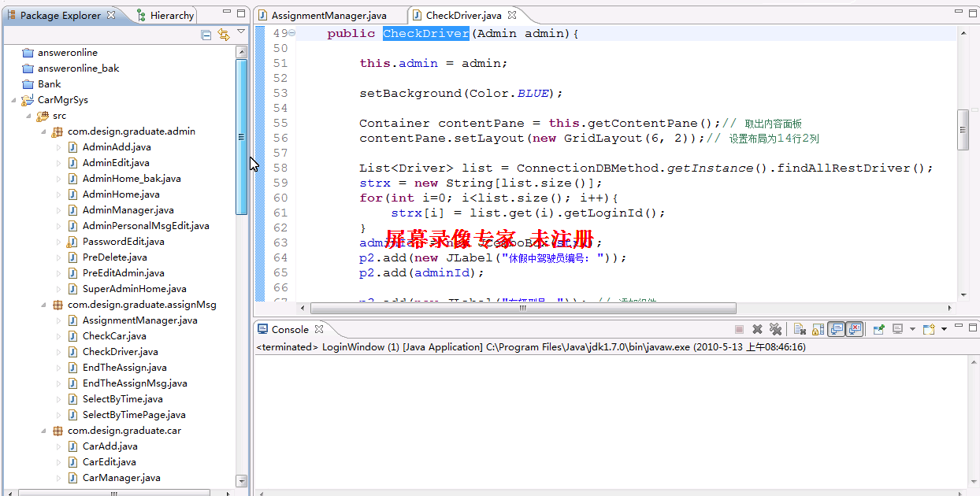
Task: Collapse the src folder node
Action: point(28,116)
